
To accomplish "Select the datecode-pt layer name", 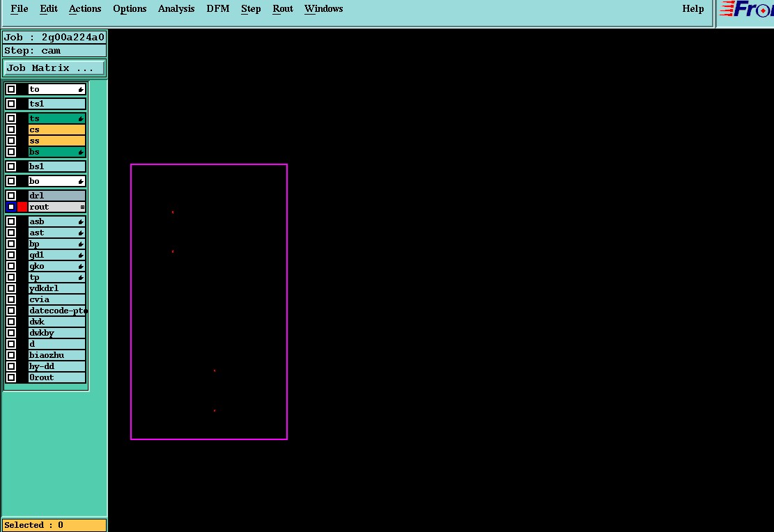I will click(x=56, y=311).
